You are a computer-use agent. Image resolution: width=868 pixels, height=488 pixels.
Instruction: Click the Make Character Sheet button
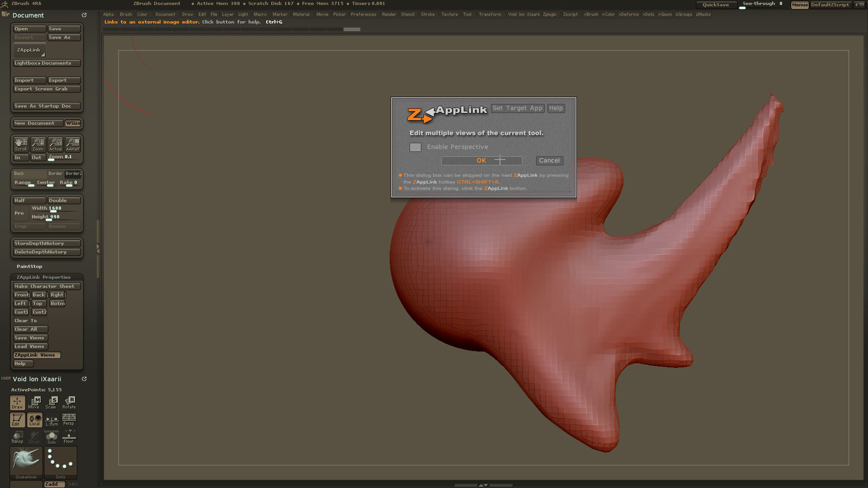pos(47,286)
